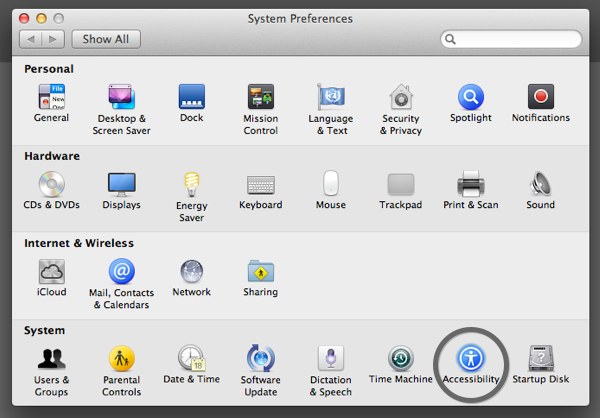The height and width of the screenshot is (418, 600).
Task: Focus the System Preferences search field
Action: point(511,39)
